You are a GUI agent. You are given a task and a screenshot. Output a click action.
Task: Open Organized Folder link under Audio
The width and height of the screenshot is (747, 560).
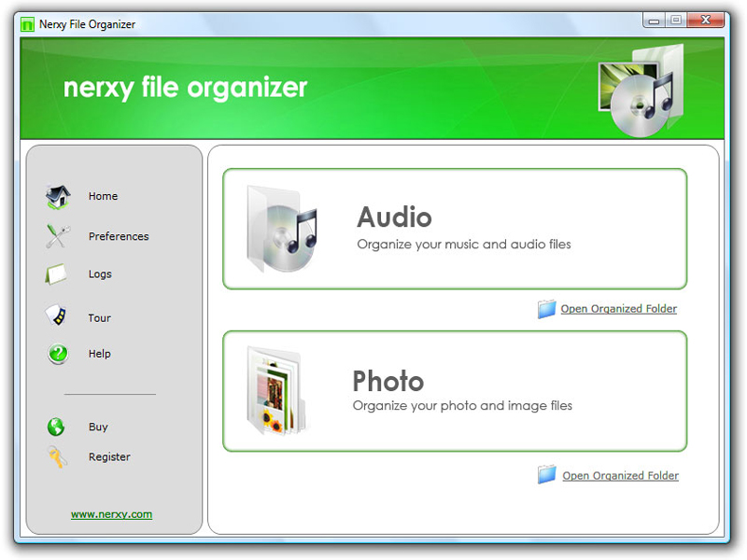(x=618, y=309)
